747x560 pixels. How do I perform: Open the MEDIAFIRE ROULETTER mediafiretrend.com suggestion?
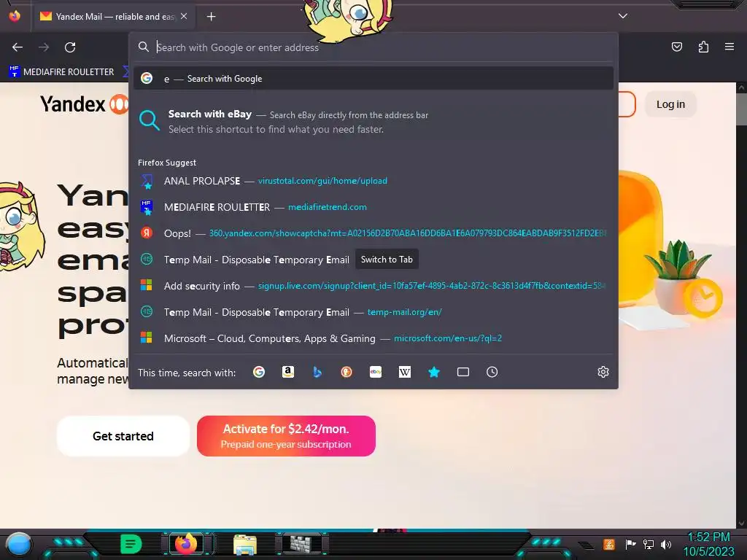click(x=373, y=207)
